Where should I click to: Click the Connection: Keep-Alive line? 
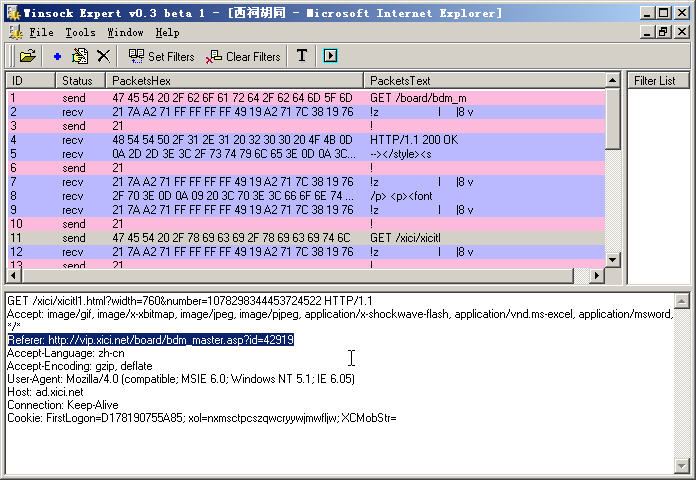point(63,405)
